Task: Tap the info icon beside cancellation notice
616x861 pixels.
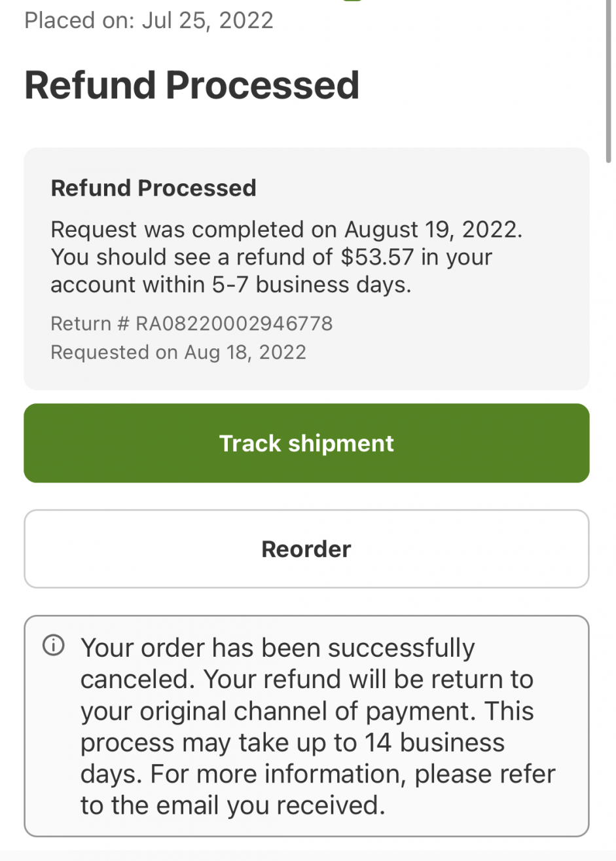Action: (54, 646)
